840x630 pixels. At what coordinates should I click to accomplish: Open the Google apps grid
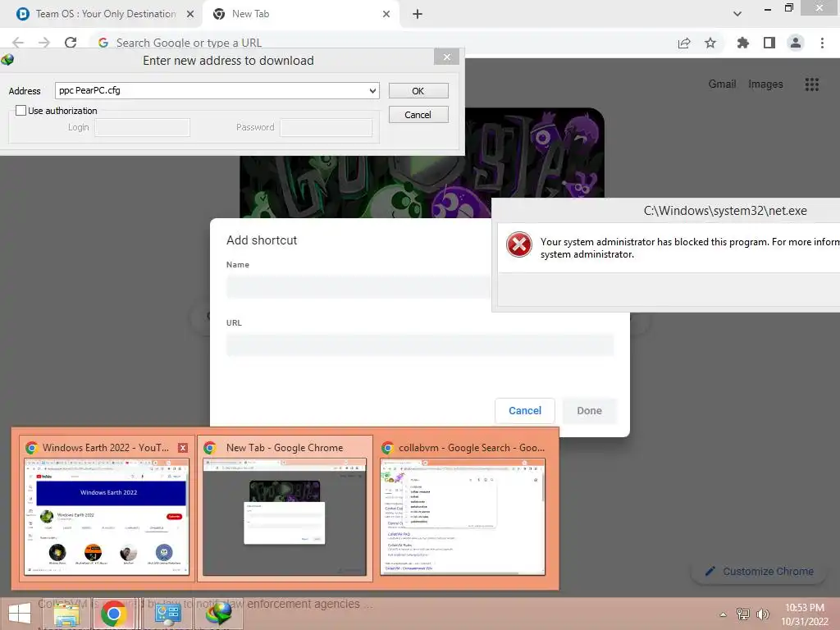click(811, 84)
